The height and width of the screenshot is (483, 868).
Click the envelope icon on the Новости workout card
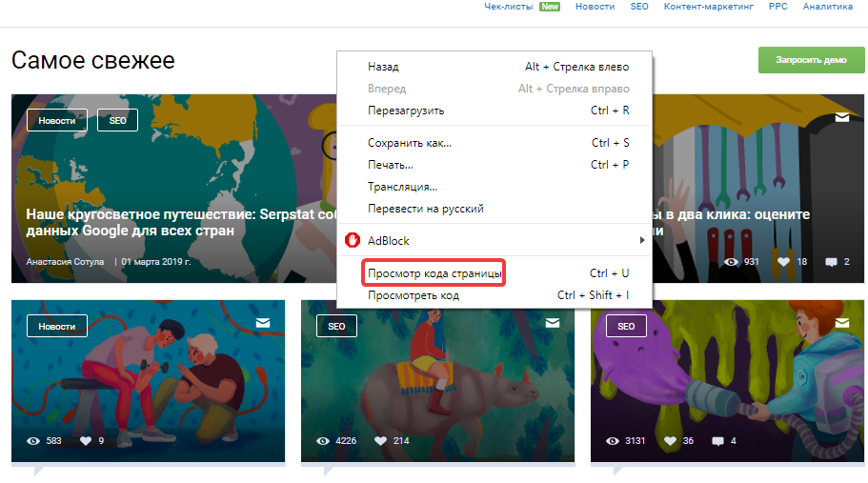(x=263, y=323)
